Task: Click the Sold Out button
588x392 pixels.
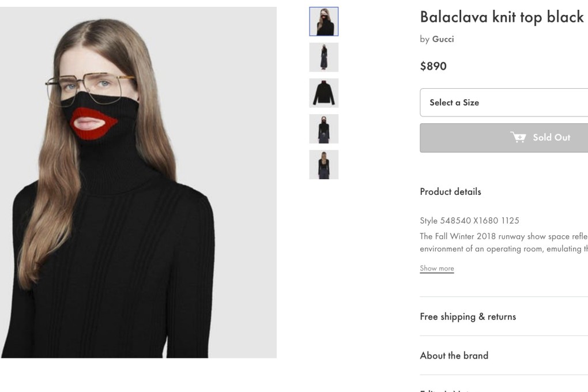Action: (542, 138)
